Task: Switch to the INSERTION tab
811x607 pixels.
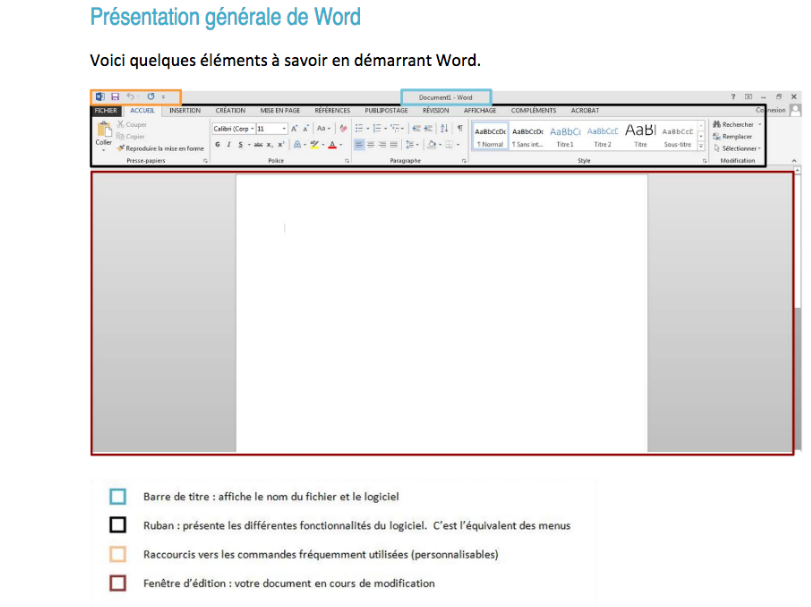Action: click(x=185, y=111)
